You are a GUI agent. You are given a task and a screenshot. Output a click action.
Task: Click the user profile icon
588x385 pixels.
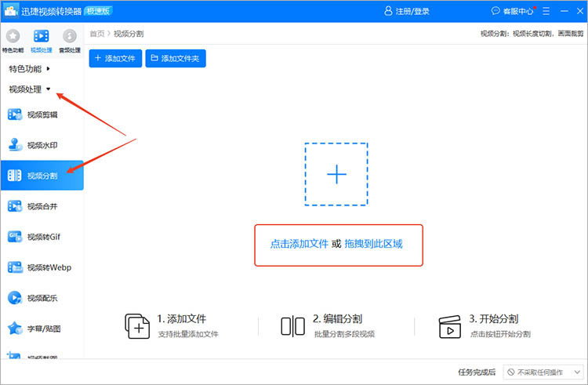tap(388, 11)
